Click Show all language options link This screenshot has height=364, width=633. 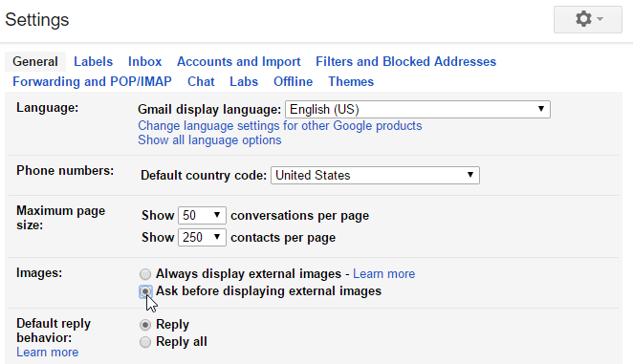click(x=209, y=140)
